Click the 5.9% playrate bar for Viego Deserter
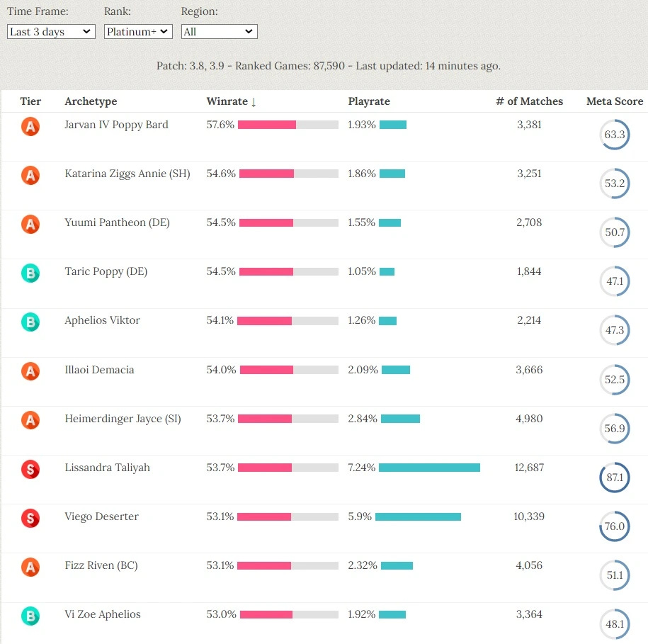This screenshot has width=648, height=644. [x=419, y=516]
